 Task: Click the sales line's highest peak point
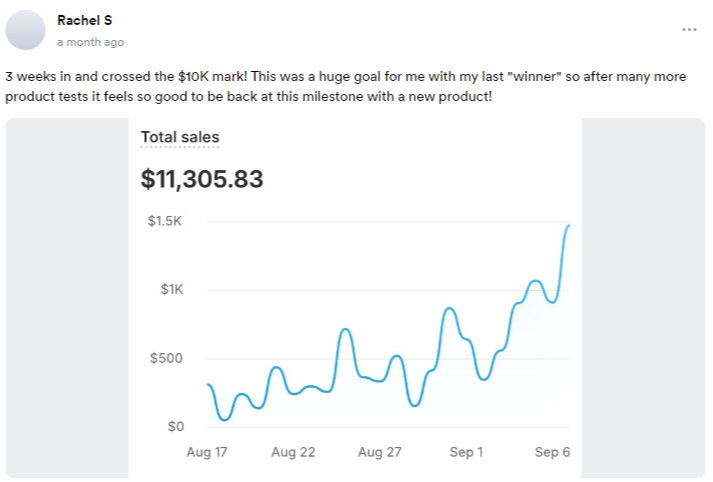point(568,226)
